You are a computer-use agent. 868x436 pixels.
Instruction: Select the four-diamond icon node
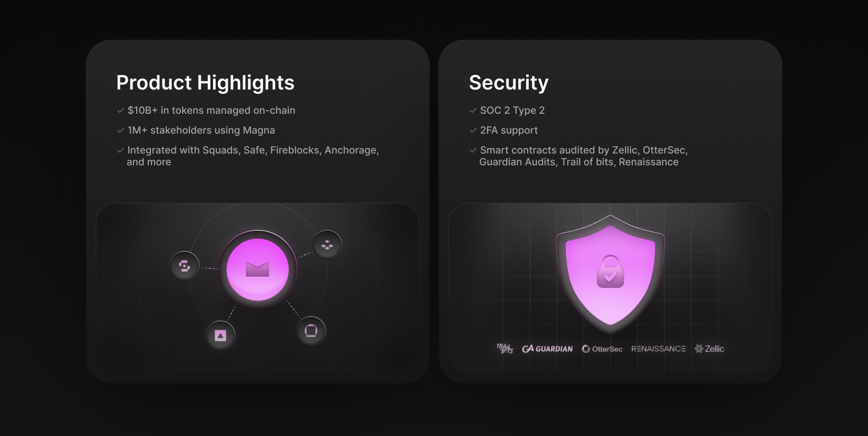point(327,245)
